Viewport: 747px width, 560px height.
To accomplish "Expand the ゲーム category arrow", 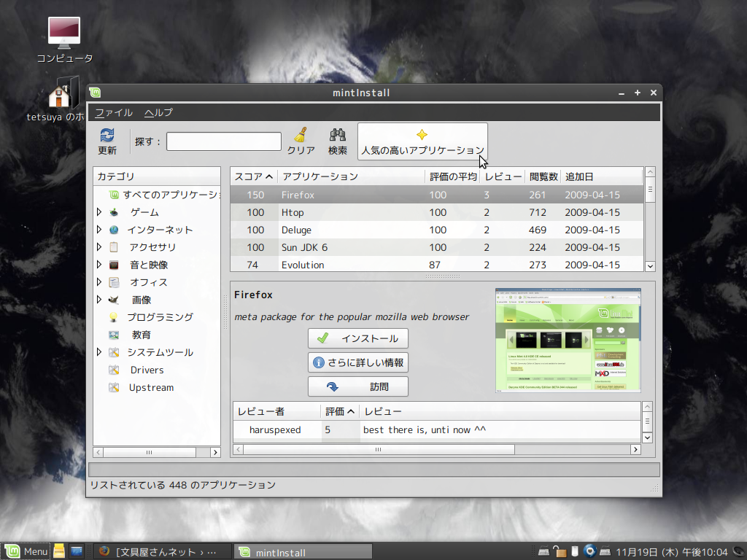I will (99, 212).
